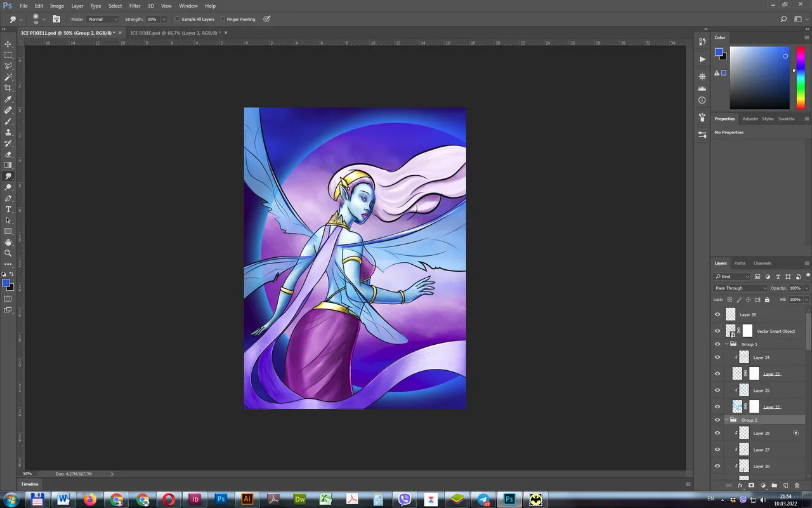Select the Crop tool

8,88
